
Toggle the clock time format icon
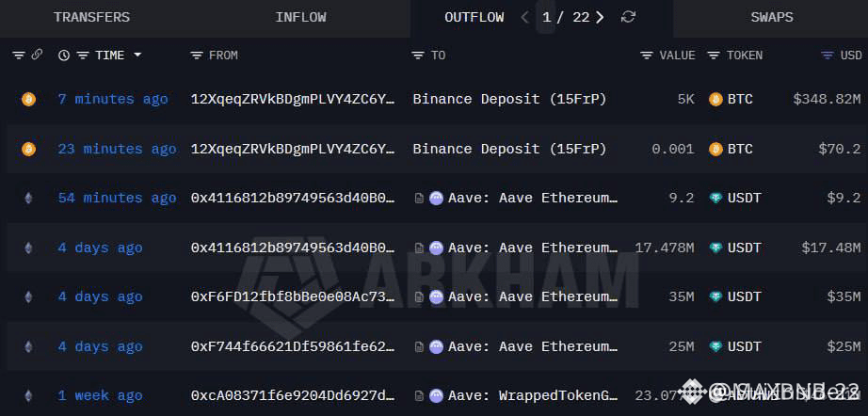tap(64, 56)
